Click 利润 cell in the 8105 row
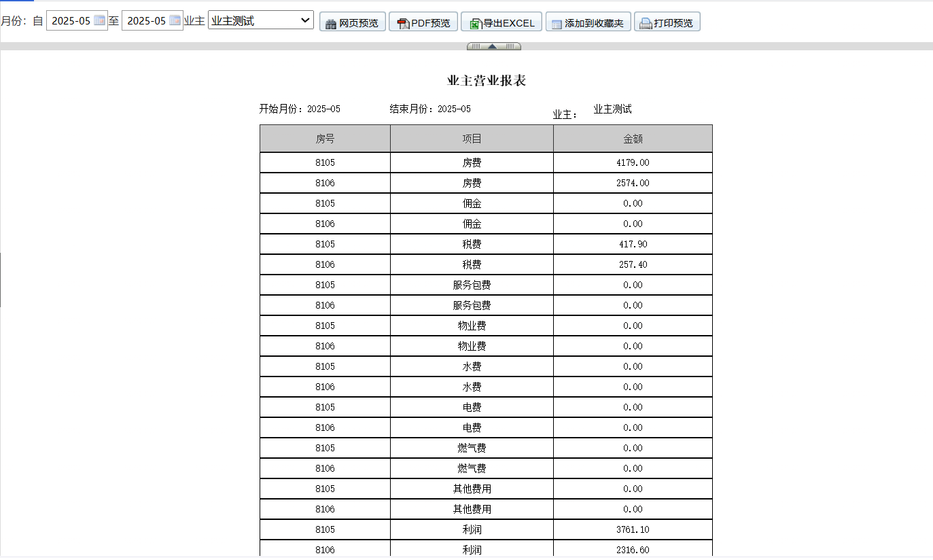 pos(472,529)
